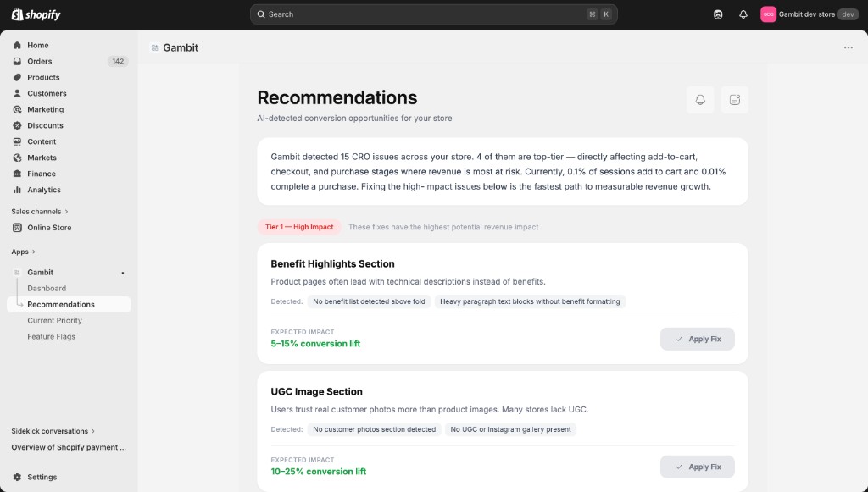
Task: Click the Recommendations page heading
Action: click(x=337, y=97)
